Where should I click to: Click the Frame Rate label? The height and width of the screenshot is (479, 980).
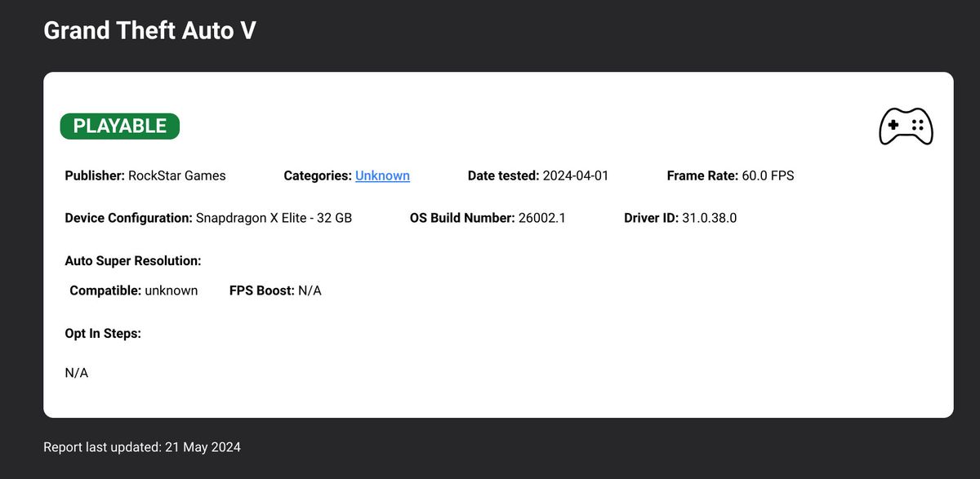(702, 175)
